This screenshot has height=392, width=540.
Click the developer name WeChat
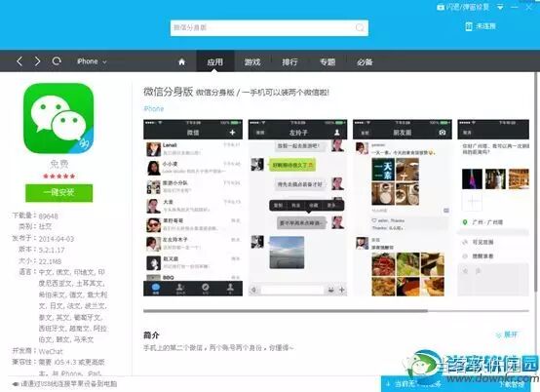(51, 351)
